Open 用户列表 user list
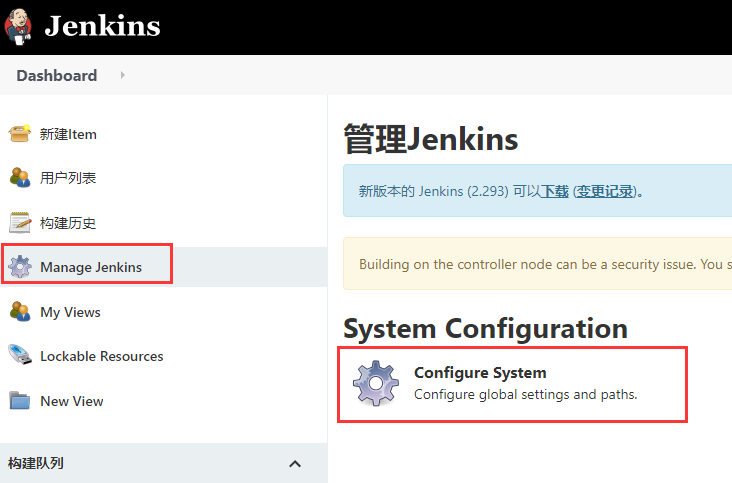 pos(68,178)
